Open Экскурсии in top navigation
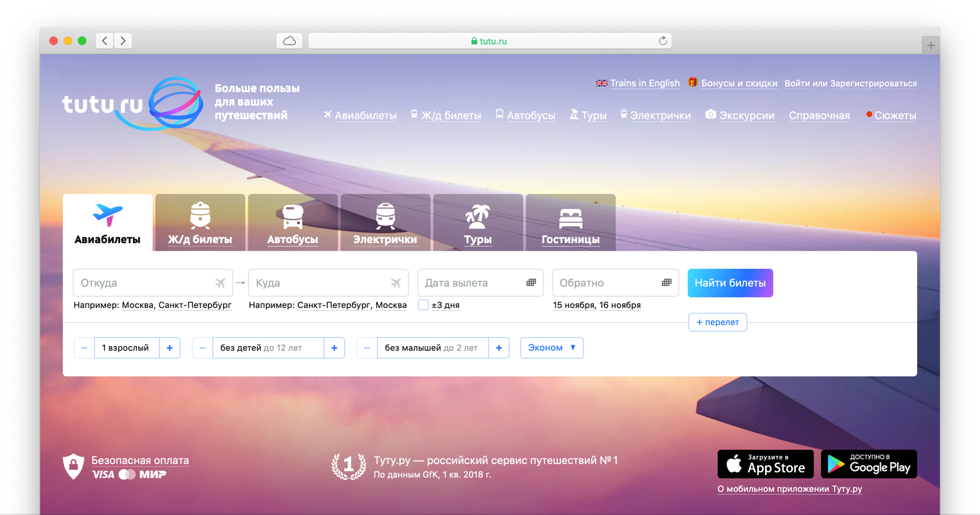The height and width of the screenshot is (515, 980). click(747, 116)
